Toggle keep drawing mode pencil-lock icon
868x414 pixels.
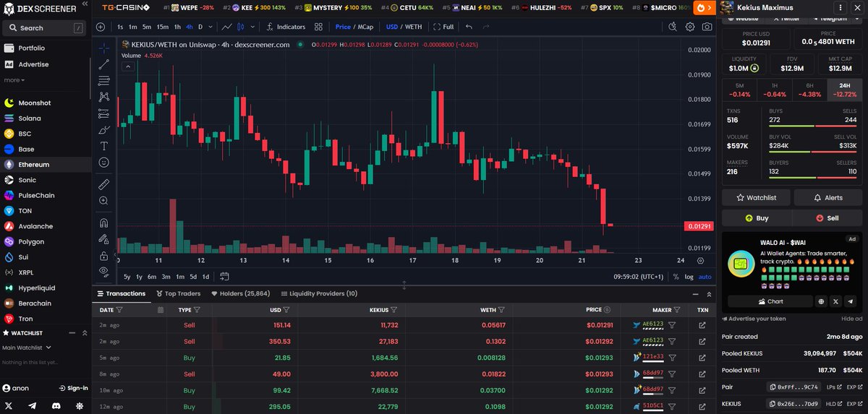(103, 239)
